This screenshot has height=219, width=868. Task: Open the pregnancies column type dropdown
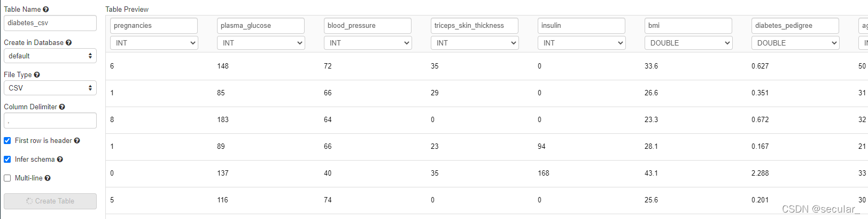[x=154, y=43]
